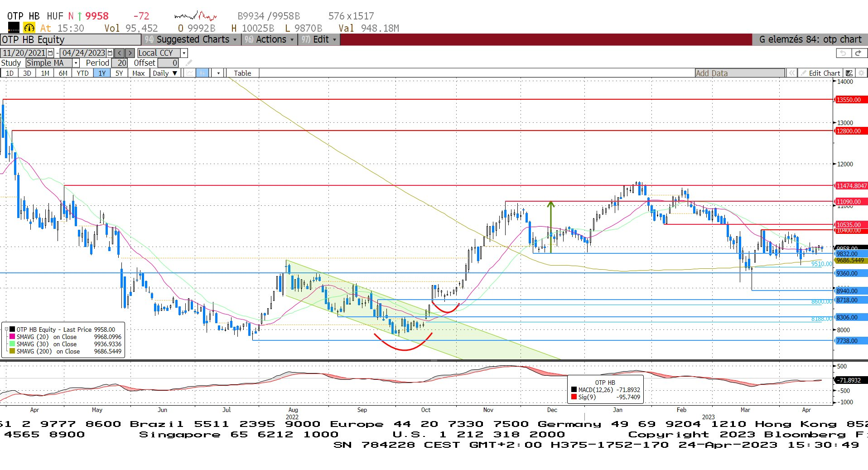
Task: Select the 1Y range tab
Action: pos(102,73)
